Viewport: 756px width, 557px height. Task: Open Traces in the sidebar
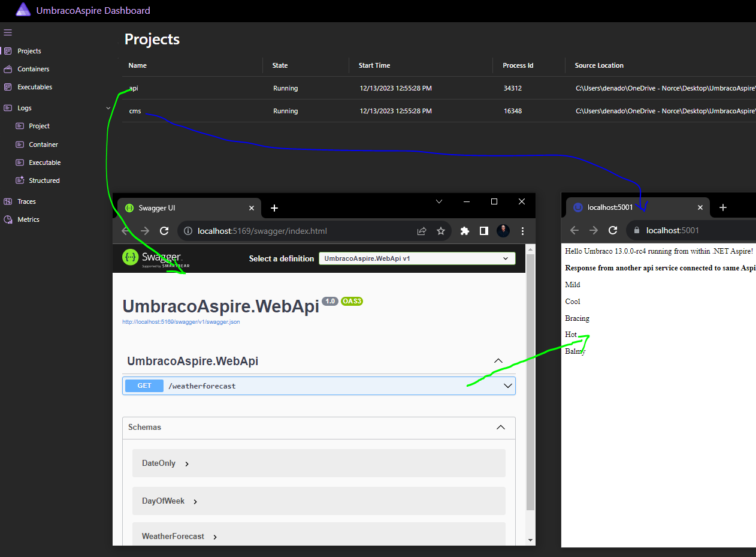[26, 201]
